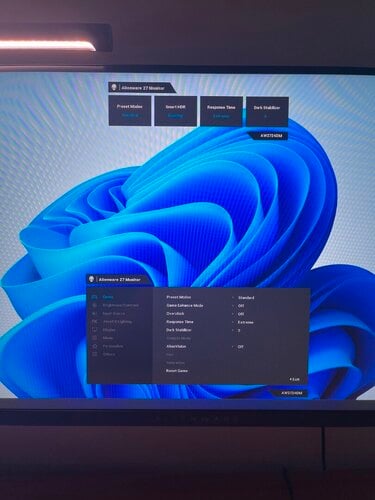
Task: Click the Personalize sidebar icon
Action: tap(95, 346)
